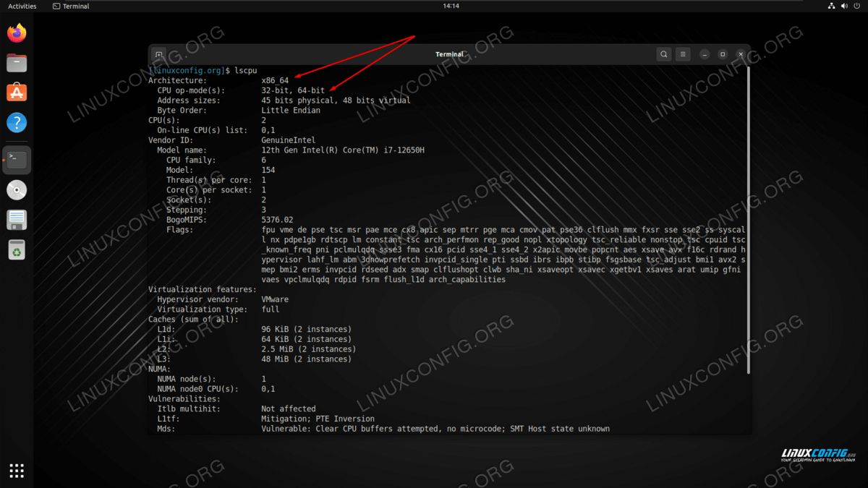The height and width of the screenshot is (488, 868).
Task: Open Ubuntu Software from the dock
Action: pyautogui.click(x=17, y=93)
